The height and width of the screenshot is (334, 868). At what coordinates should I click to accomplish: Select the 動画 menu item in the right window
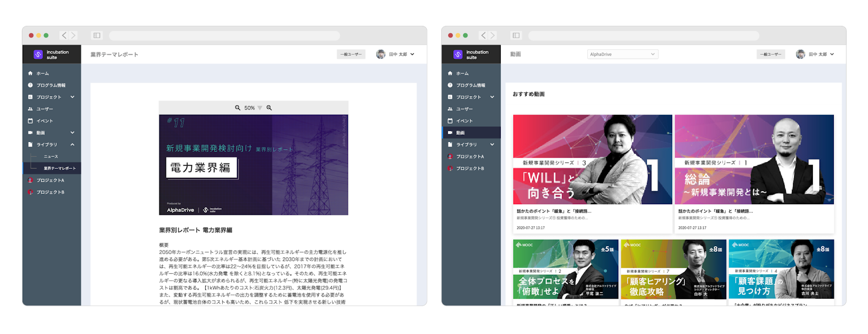[x=472, y=132]
